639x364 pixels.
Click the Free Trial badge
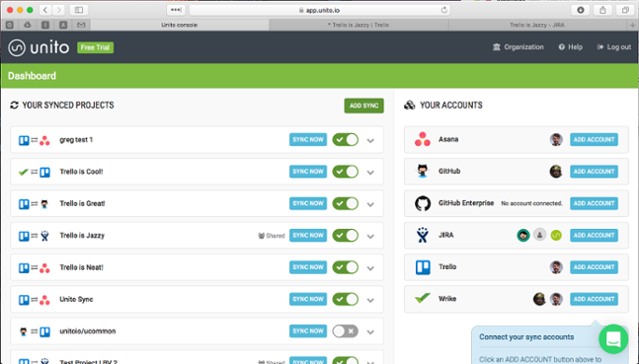(96, 47)
